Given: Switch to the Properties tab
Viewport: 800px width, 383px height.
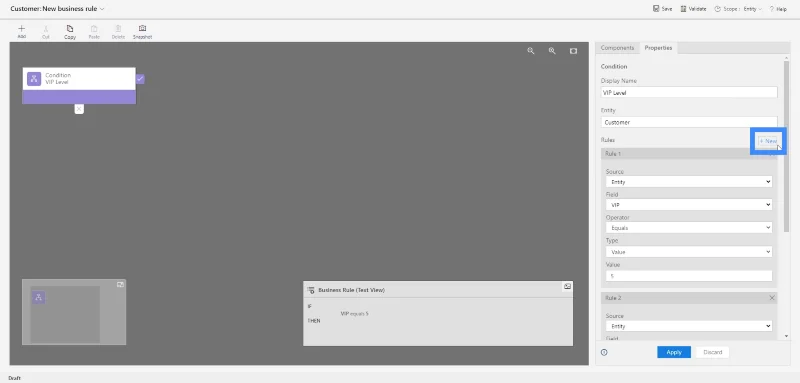Looking at the screenshot, I should [x=658, y=48].
